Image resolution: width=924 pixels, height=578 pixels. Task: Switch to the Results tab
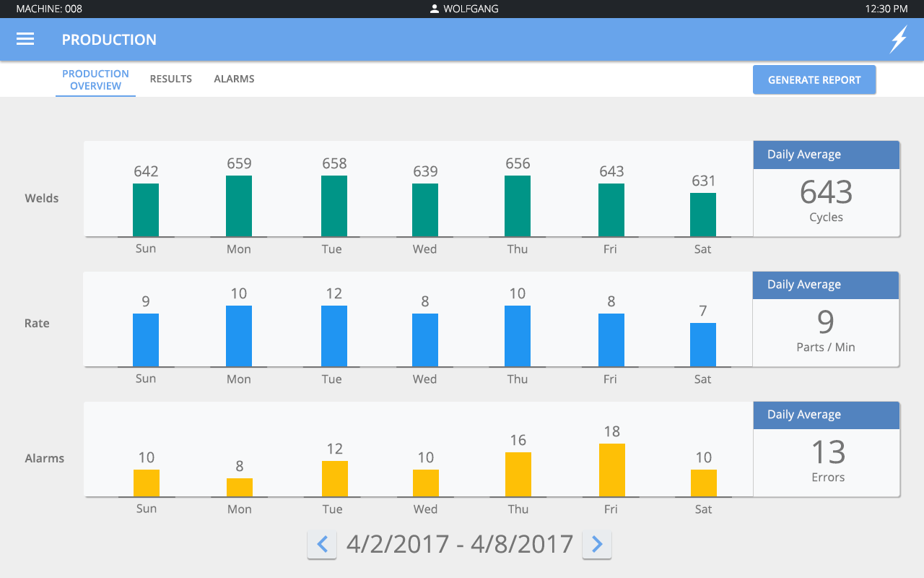coord(170,79)
